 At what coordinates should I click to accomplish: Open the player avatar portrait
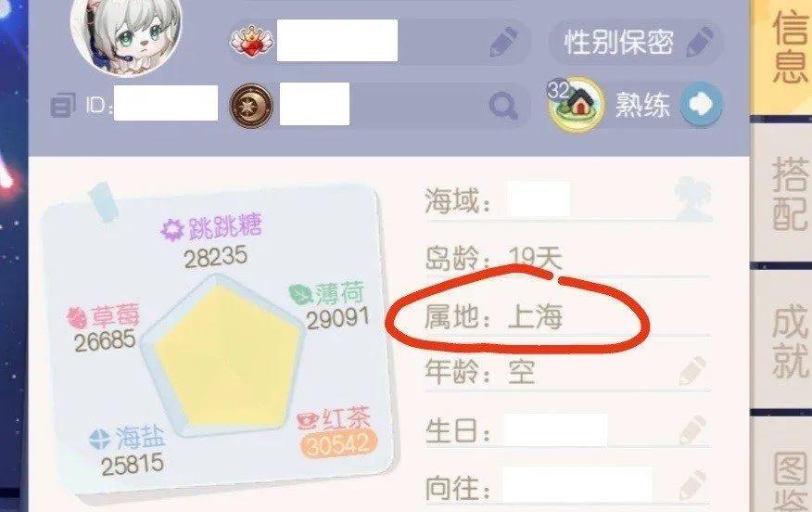coord(126,34)
